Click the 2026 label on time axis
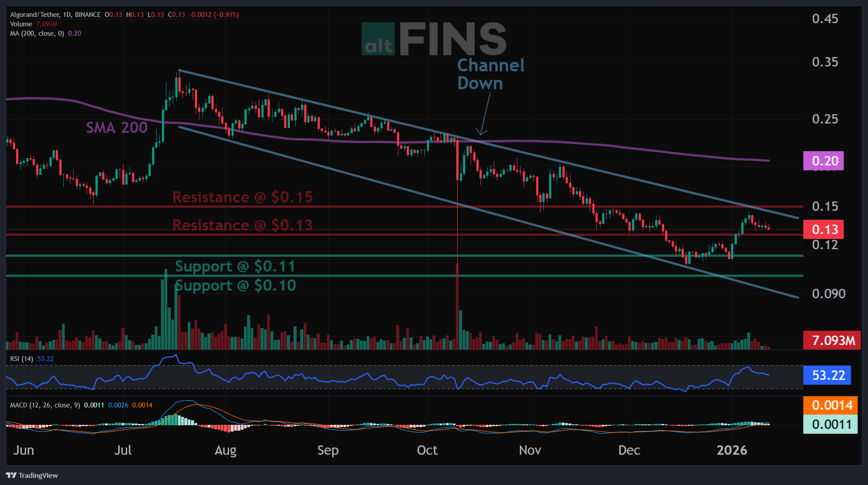This screenshot has width=868, height=485. 732,450
